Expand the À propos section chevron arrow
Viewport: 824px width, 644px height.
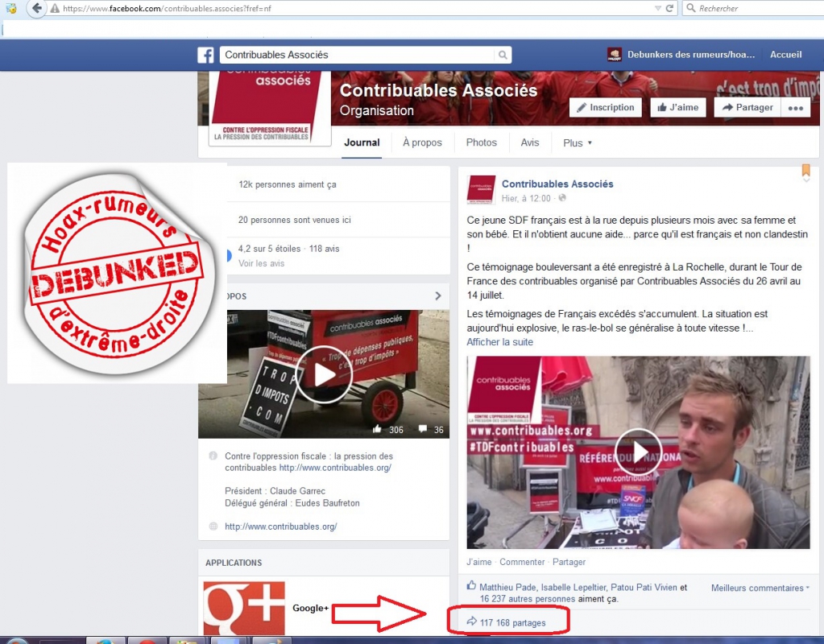tap(438, 296)
